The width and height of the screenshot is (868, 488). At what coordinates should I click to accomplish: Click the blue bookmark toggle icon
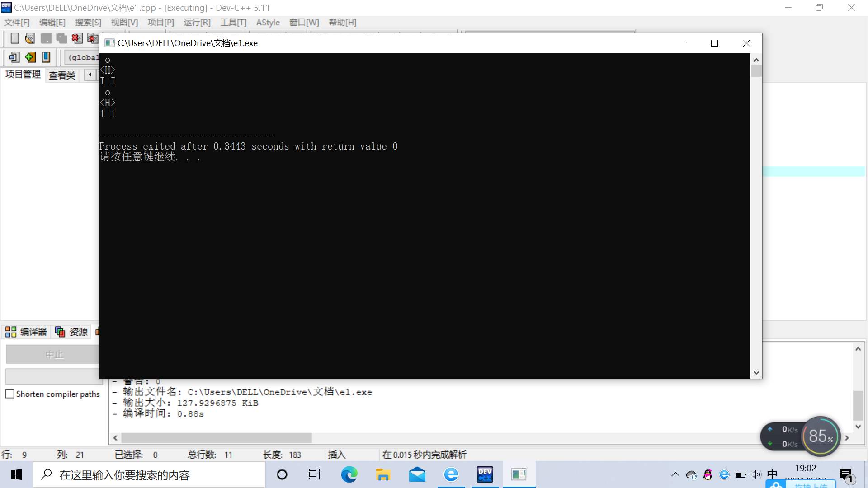point(46,57)
